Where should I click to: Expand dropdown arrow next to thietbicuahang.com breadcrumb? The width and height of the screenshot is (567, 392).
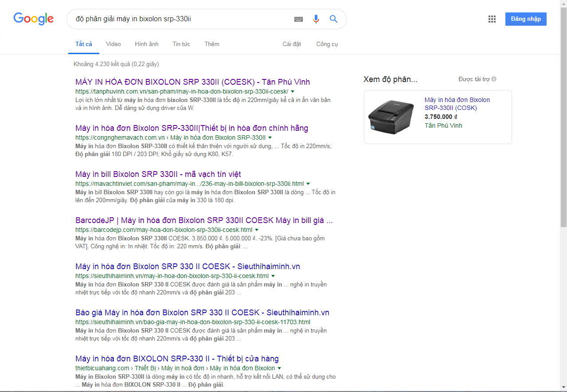[279, 368]
